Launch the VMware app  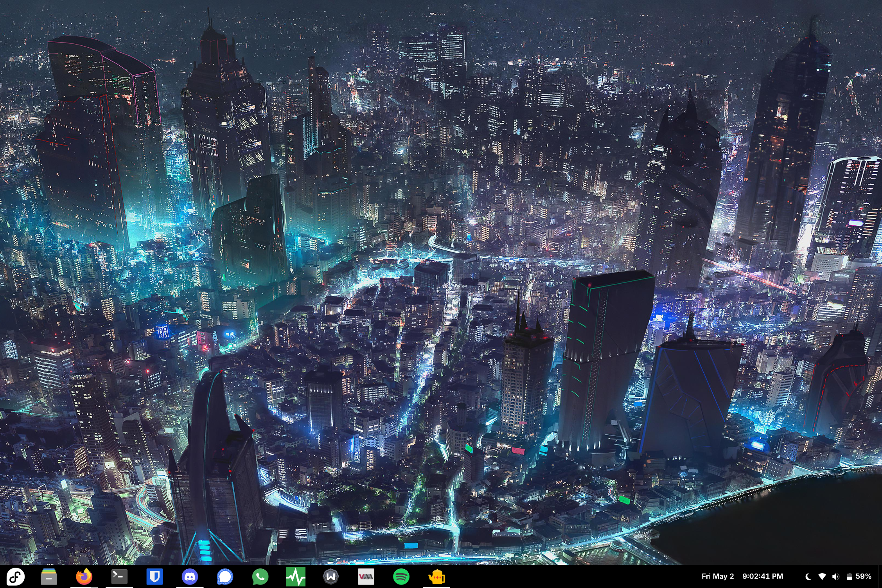(366, 576)
